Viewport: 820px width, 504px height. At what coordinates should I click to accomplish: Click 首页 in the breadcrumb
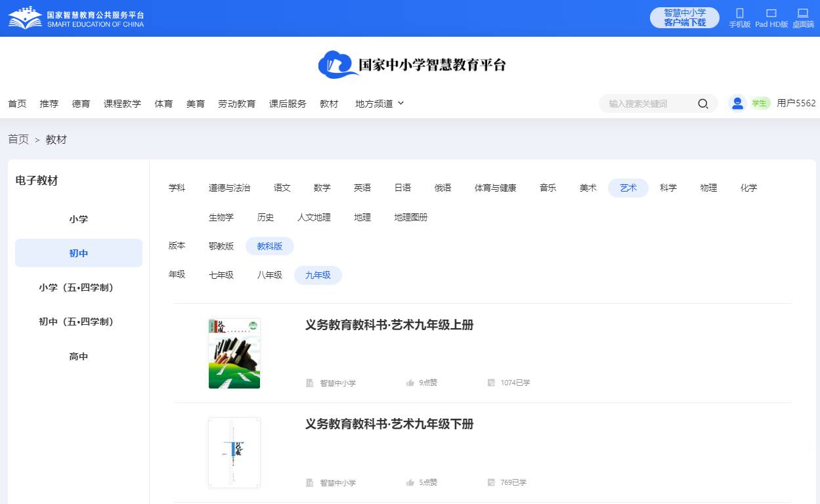click(18, 139)
